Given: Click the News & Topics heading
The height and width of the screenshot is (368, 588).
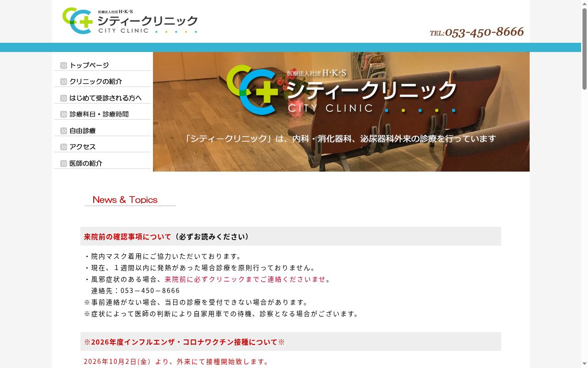Looking at the screenshot, I should tap(125, 200).
